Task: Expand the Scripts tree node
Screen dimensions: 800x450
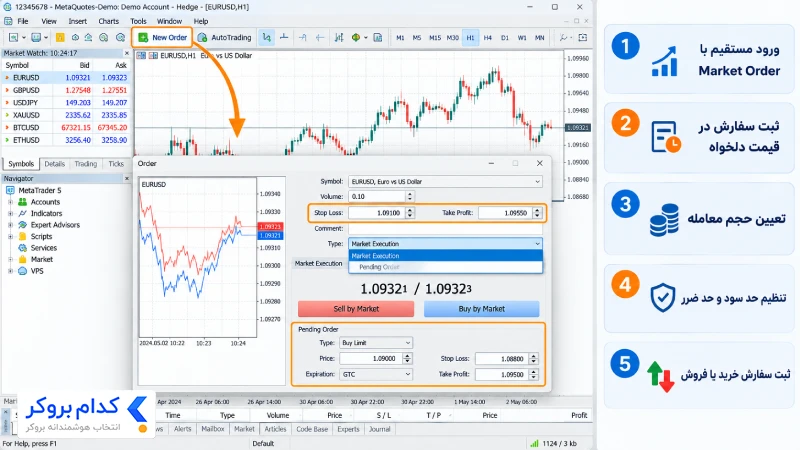Action: coord(10,236)
